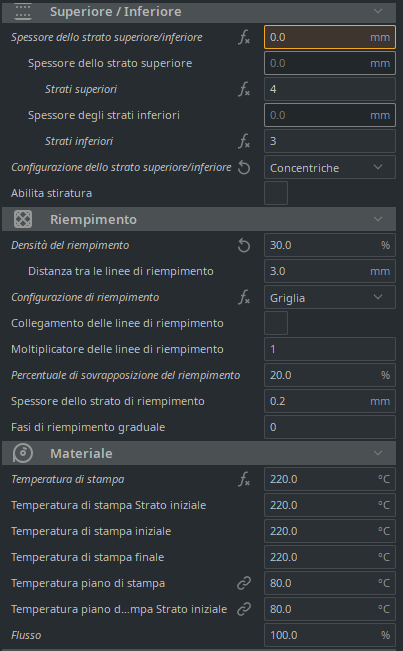Click the fx icon for Strati superiori
Screen dimensions: 403x651
pos(244,89)
